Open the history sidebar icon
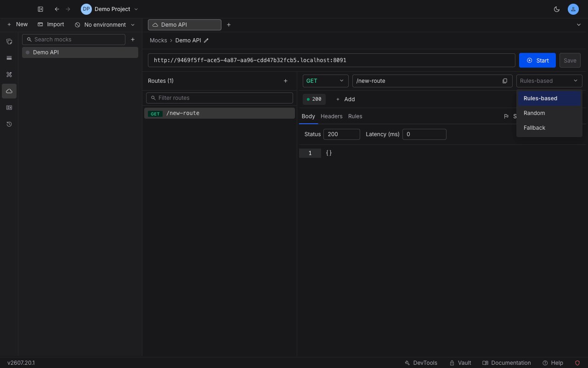This screenshot has width=588, height=368. click(x=9, y=124)
